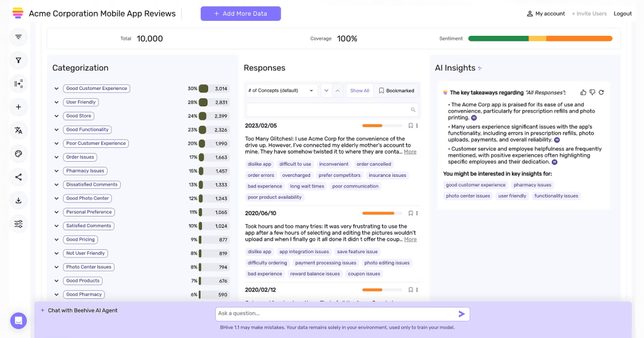Open the # of Concepts sort dropdown

282,91
